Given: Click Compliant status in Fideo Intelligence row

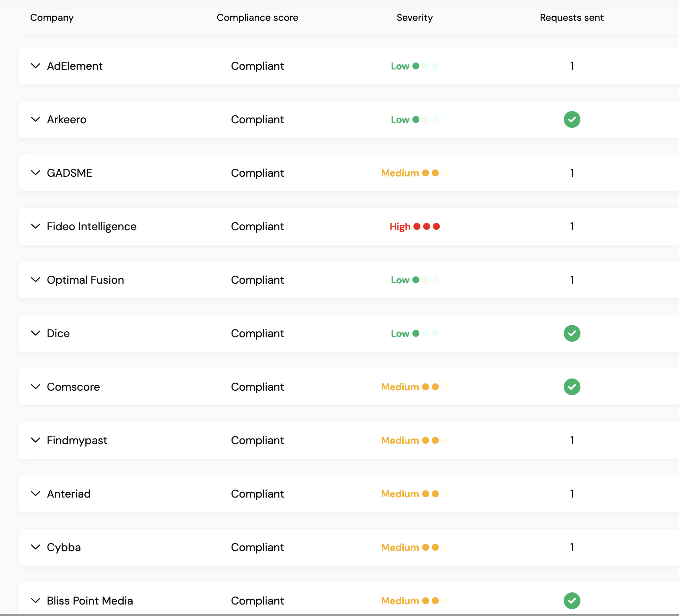Looking at the screenshot, I should coord(258,226).
